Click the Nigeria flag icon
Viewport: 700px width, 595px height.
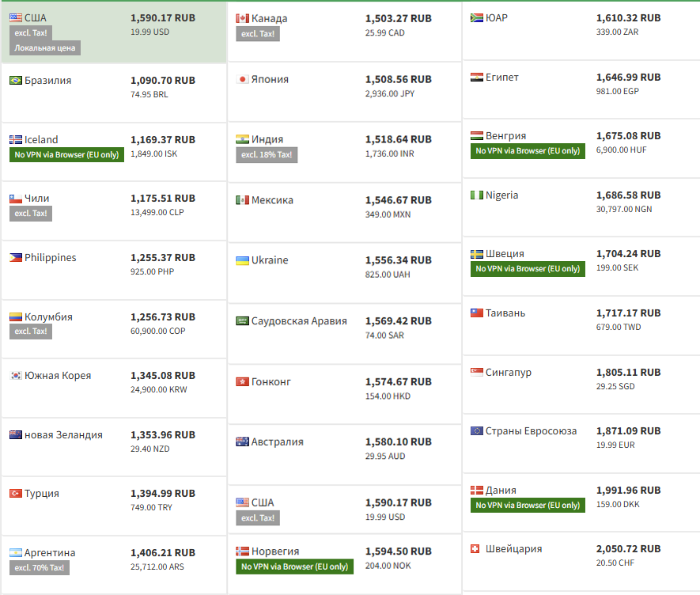[476, 195]
